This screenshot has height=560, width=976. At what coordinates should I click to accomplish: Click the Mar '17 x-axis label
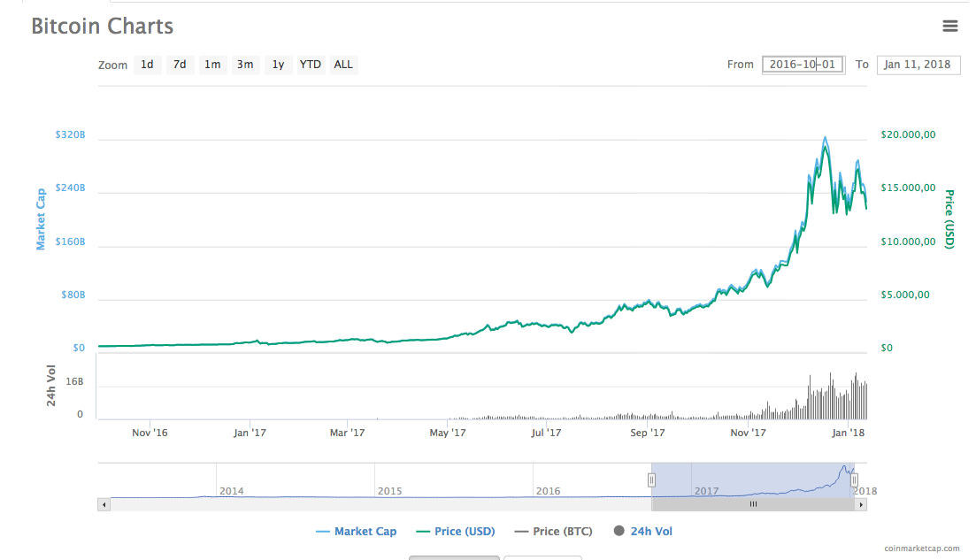[x=348, y=433]
